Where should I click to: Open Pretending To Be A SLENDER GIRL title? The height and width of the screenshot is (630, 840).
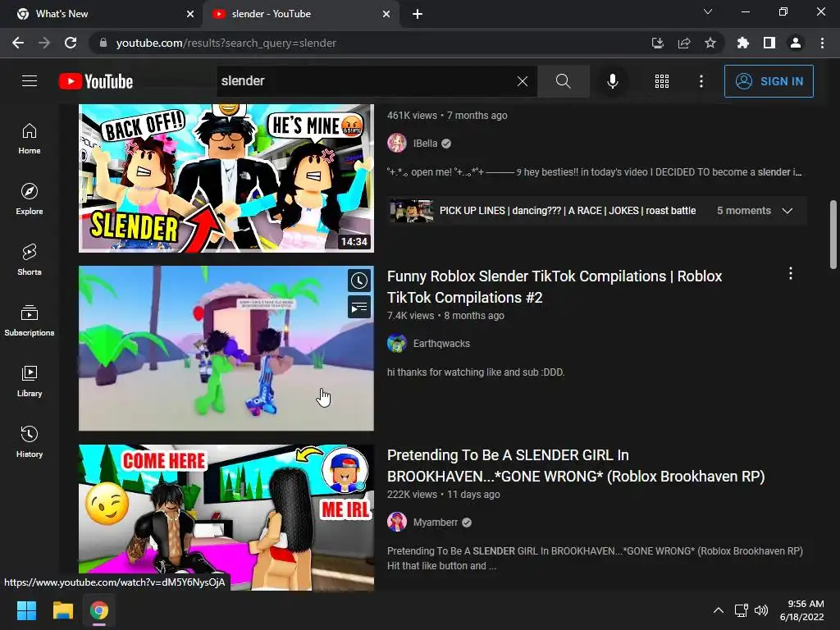tap(576, 466)
